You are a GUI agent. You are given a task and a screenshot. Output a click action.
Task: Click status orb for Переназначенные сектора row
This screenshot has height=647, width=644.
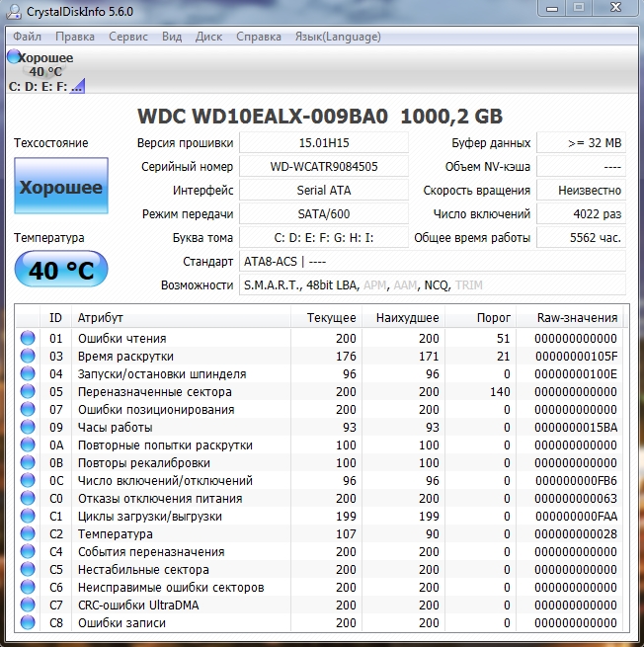tap(28, 391)
